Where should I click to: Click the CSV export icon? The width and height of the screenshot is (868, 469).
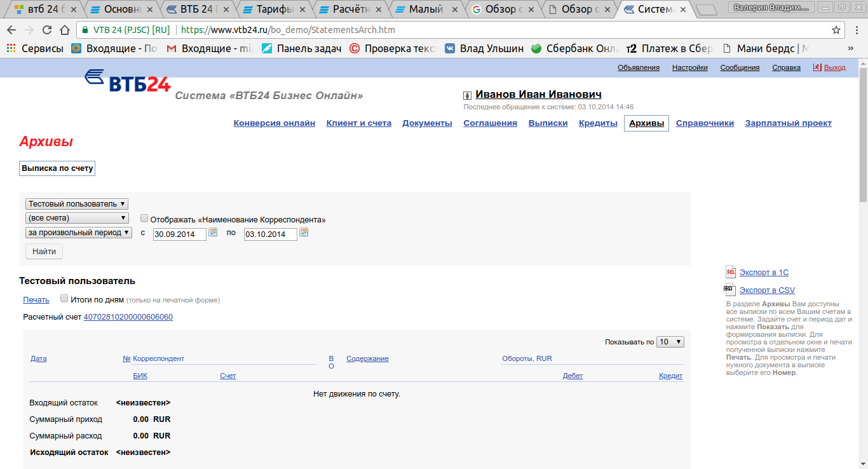730,290
